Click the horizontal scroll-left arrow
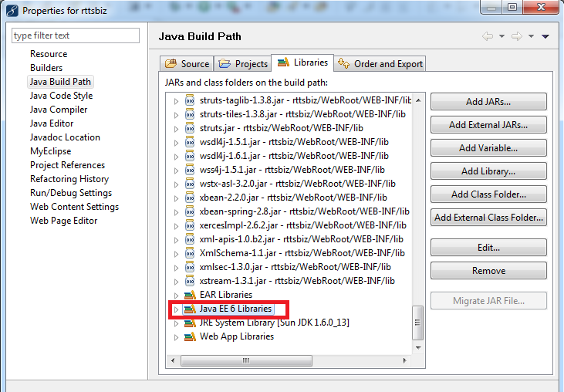This screenshot has height=392, width=564. (x=173, y=360)
